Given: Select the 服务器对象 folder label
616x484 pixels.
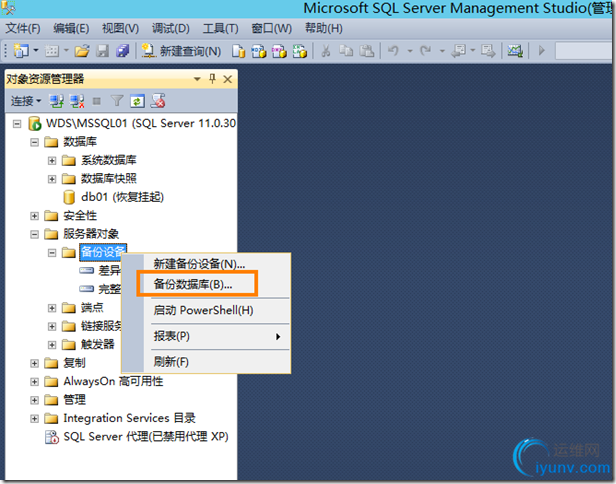Looking at the screenshot, I should 91,234.
